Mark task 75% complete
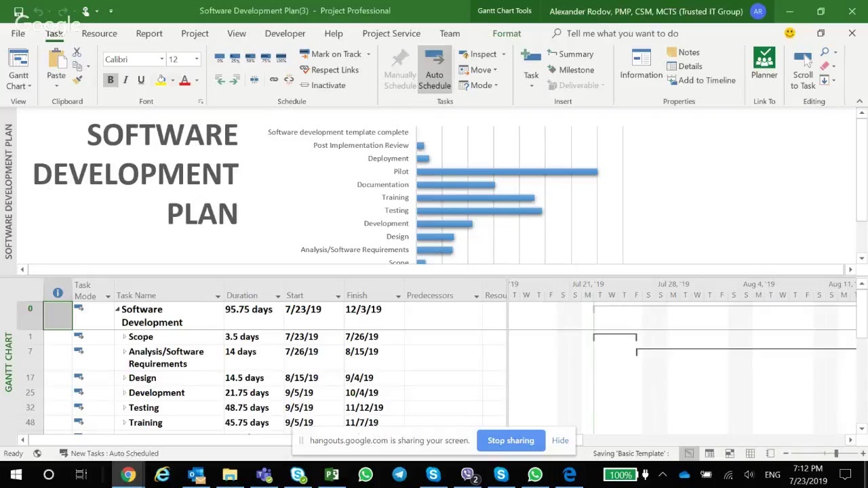This screenshot has width=868, height=488. point(267,58)
